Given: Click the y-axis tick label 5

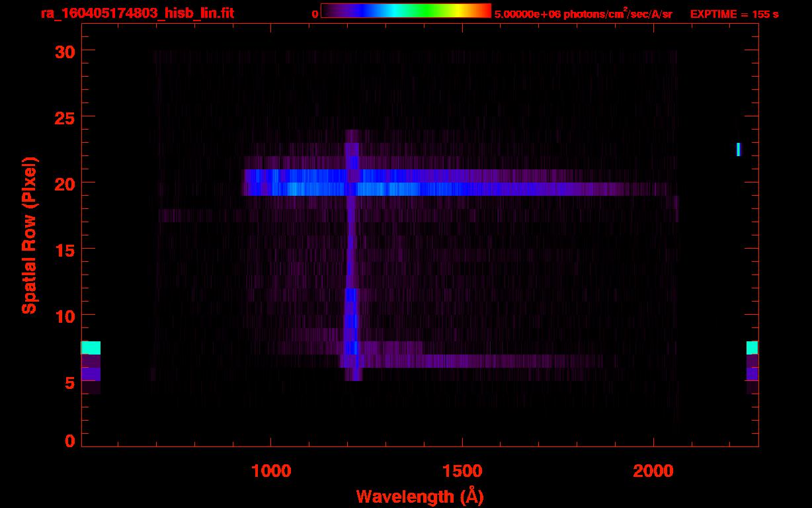Looking at the screenshot, I should [69, 382].
